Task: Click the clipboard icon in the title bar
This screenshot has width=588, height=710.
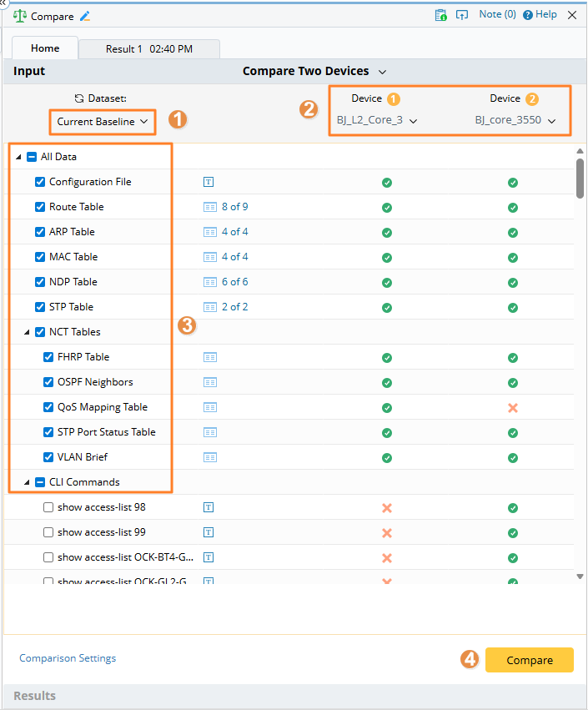Action: [440, 15]
